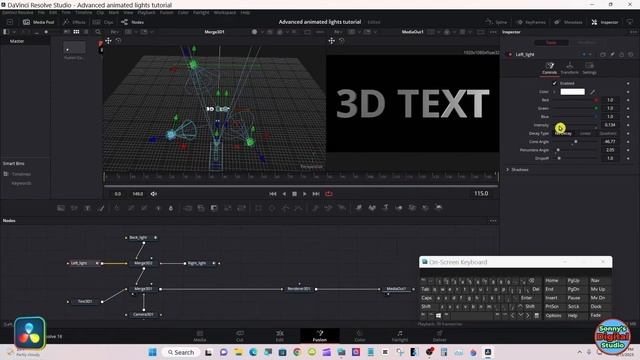The image size is (640, 360).
Task: Open the Left_light versions dropdown
Action: [x=590, y=54]
